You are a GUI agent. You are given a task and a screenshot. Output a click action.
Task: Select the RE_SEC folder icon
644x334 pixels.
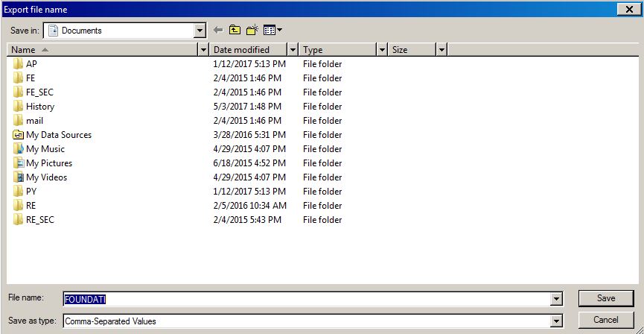point(18,220)
